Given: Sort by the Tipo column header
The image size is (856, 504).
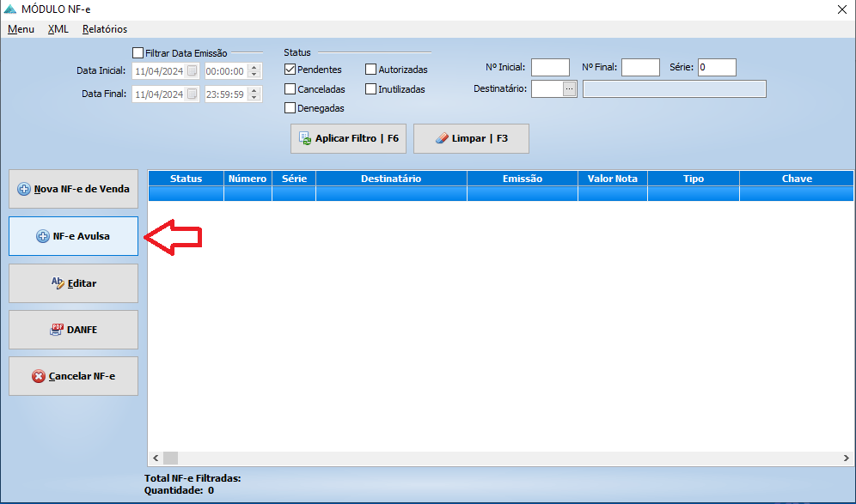Looking at the screenshot, I should [694, 179].
